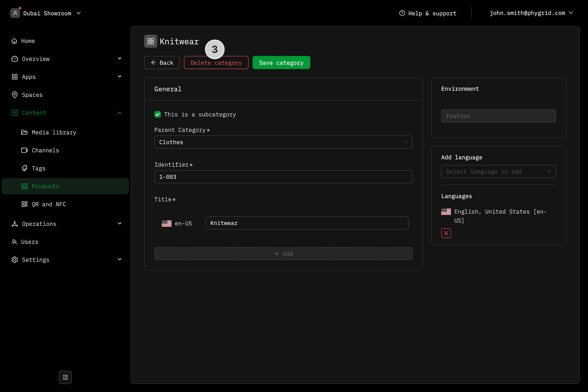Viewport: 588px width, 392px height.
Task: Click the Identifier input field
Action: click(283, 177)
